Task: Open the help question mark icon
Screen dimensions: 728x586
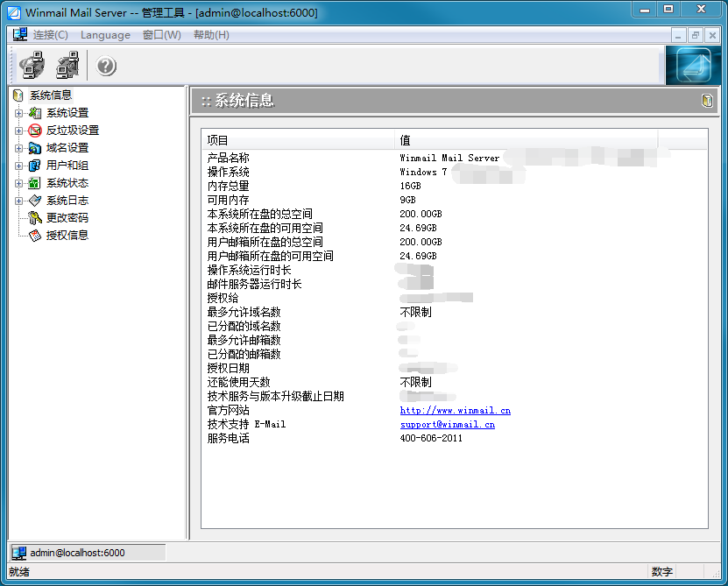Action: point(106,66)
